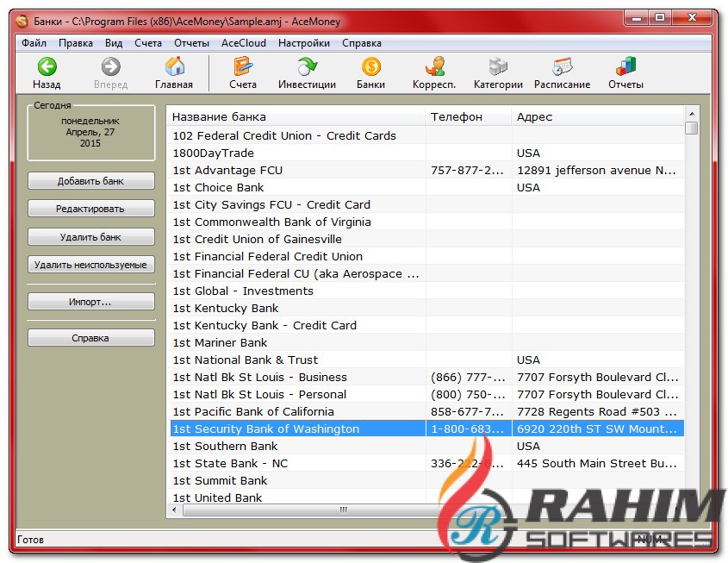Open Инвестиции (Investments) toolbar icon

pos(307,67)
